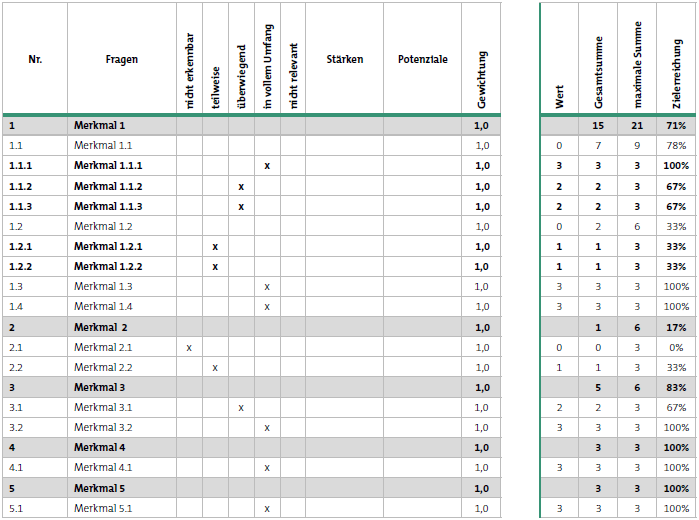The image size is (699, 520).
Task: Select the 71% Zielerreichung cell for Merkmal 1
Action: [676, 126]
